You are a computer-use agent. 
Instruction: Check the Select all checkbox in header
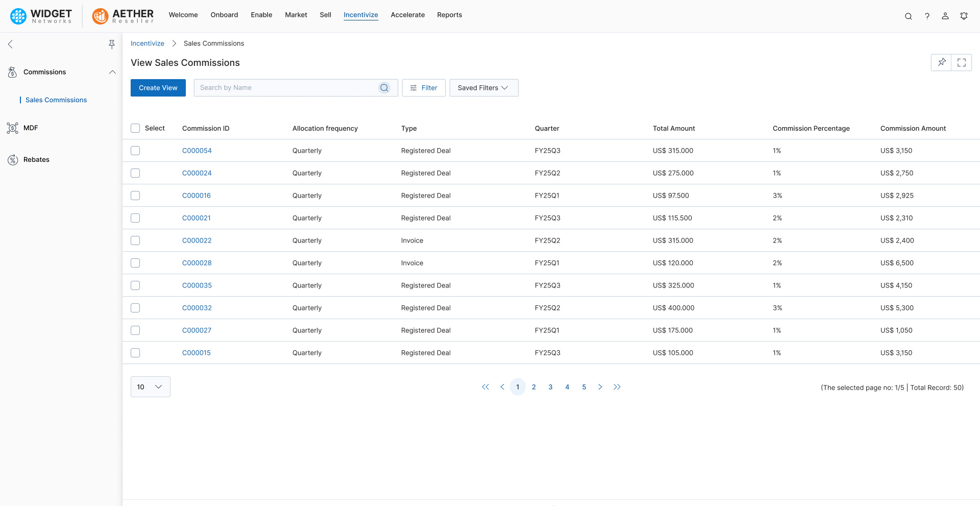135,128
